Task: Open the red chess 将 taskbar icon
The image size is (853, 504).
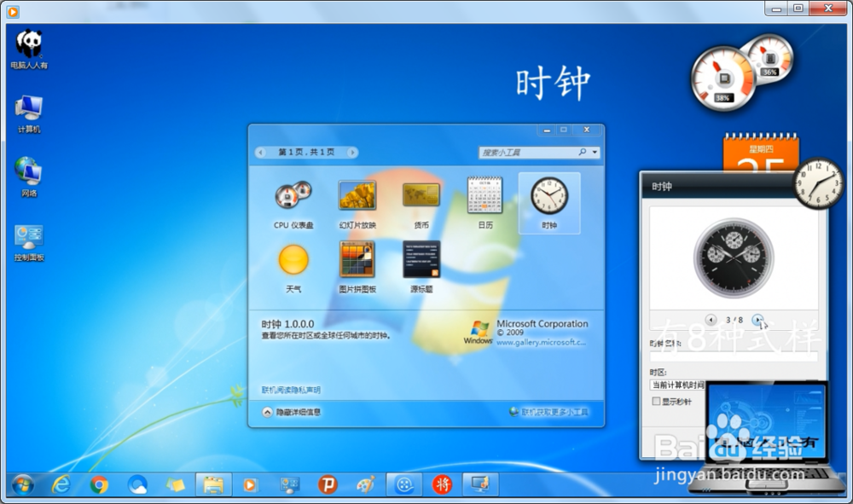Action: (442, 484)
